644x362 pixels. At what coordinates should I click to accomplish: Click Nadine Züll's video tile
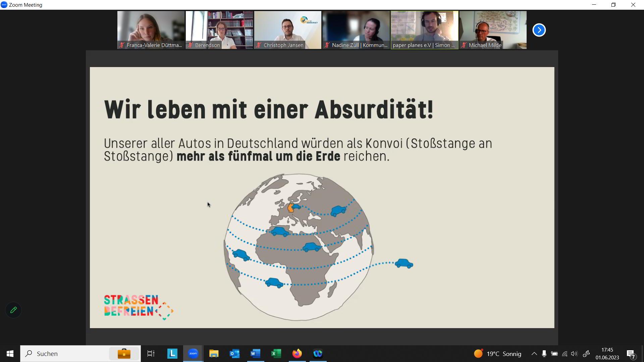pos(356,30)
